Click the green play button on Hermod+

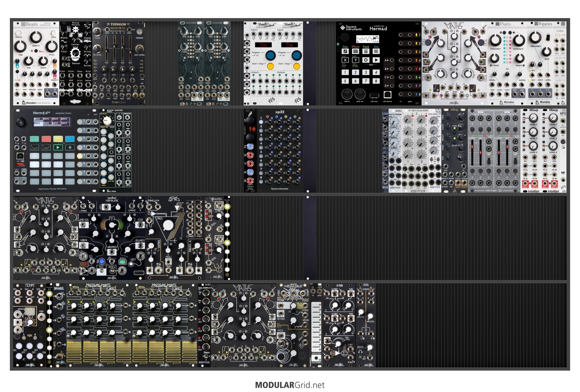coord(58,148)
